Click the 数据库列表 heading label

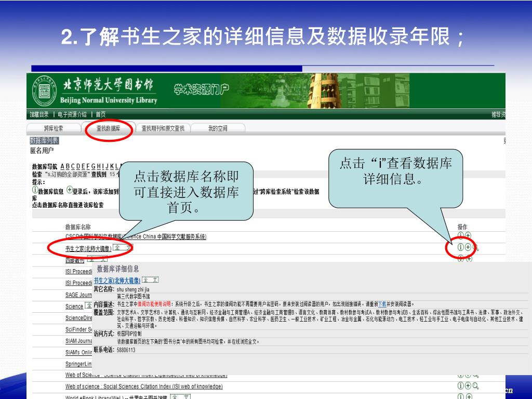(45, 140)
